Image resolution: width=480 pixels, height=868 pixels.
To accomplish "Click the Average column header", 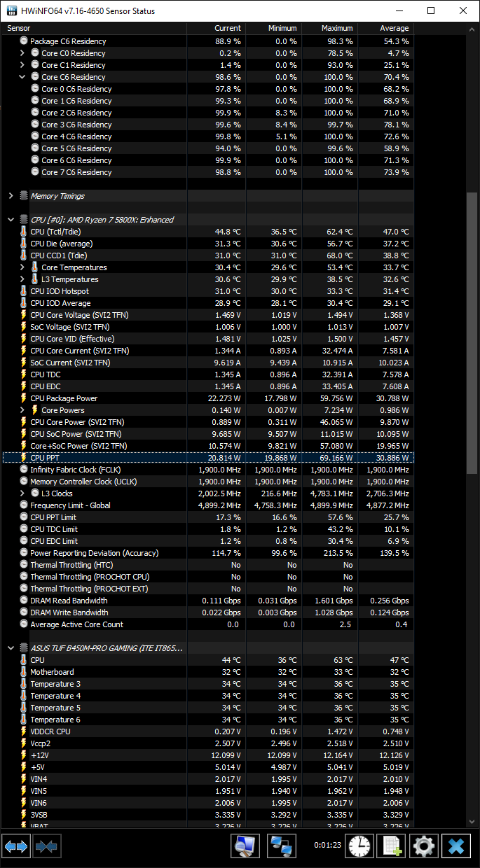I will 385,28.
